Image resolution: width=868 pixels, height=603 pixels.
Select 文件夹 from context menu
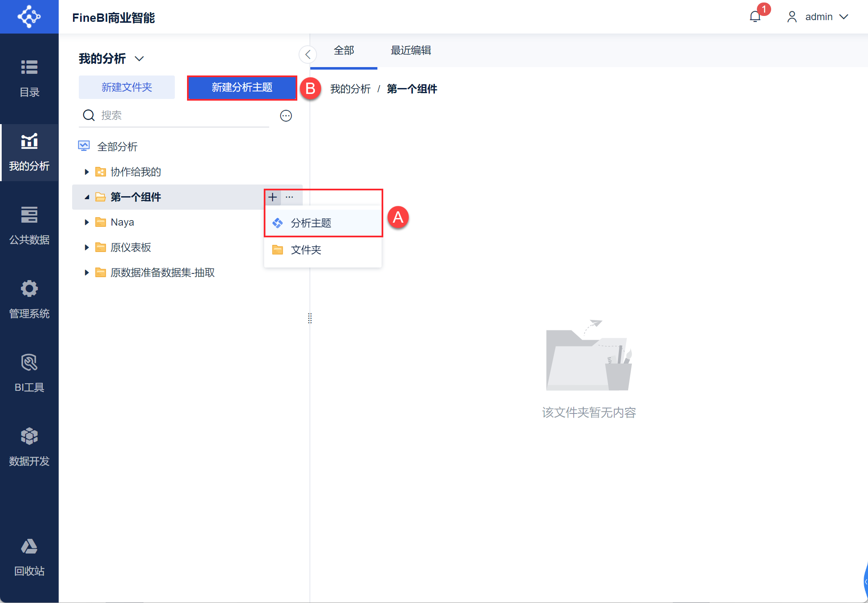click(x=306, y=250)
